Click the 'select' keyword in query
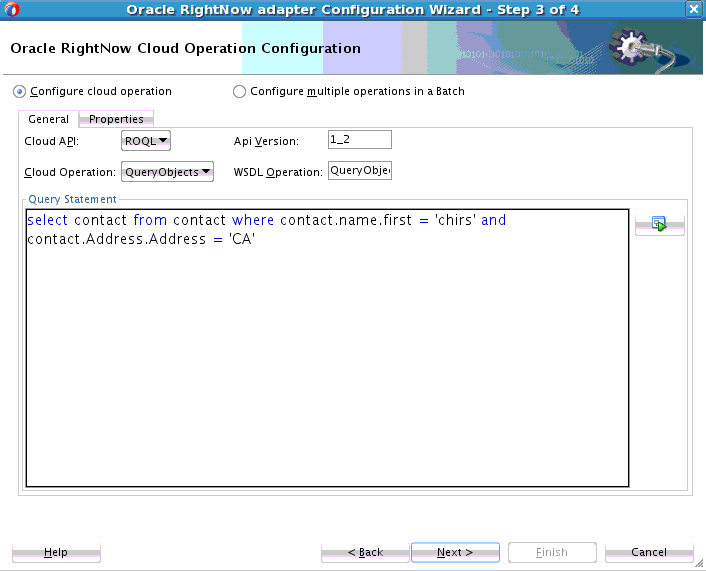The height and width of the screenshot is (571, 706). [48, 220]
